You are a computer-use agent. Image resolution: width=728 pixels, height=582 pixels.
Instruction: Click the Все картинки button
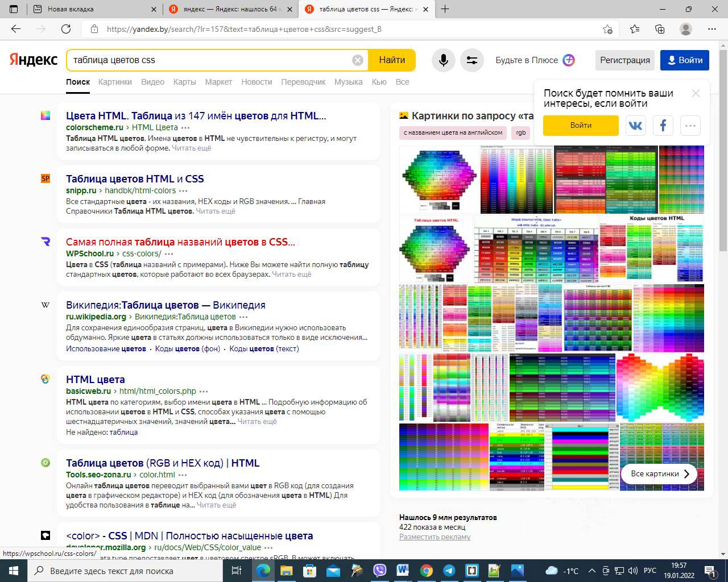coord(659,474)
